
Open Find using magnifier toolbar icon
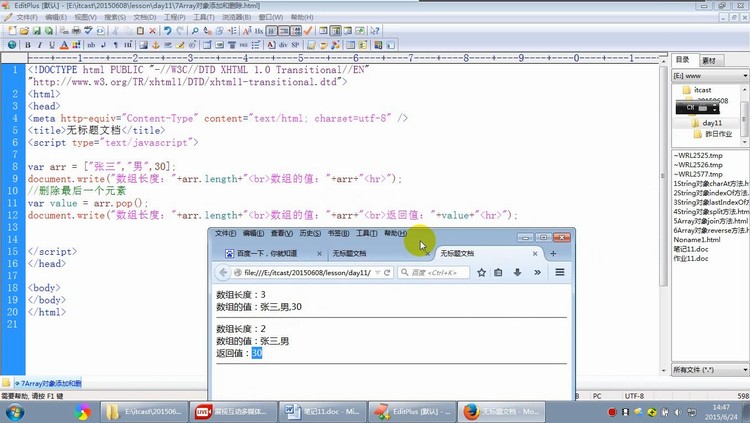click(195, 31)
